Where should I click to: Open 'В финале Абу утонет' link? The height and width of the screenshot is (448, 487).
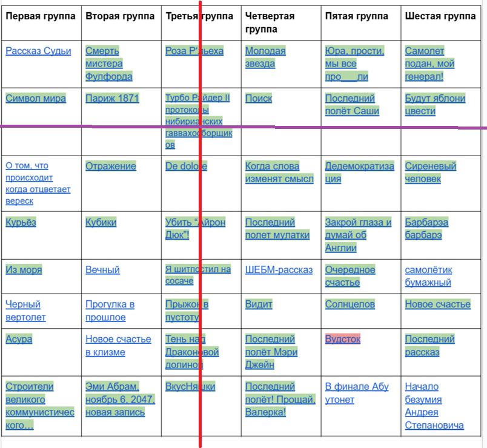357,393
